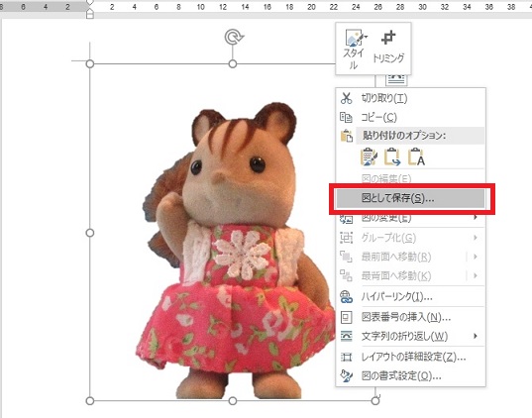Select Save as Picture (図として保存)

(x=411, y=198)
